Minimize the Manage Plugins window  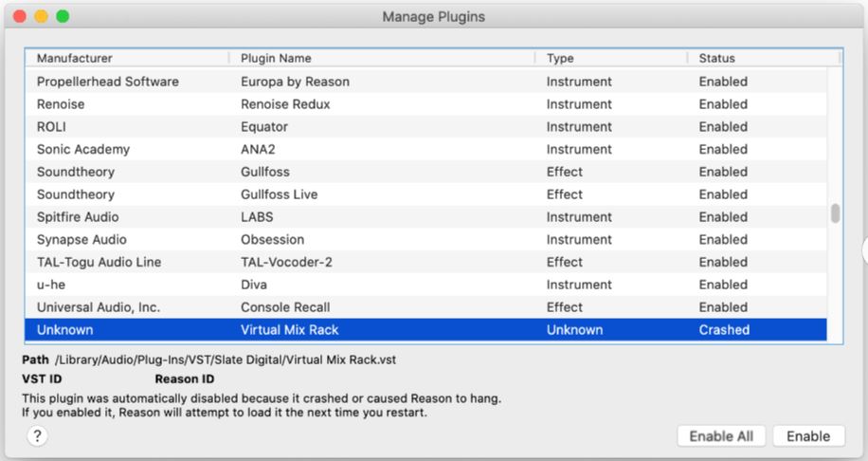tap(41, 16)
